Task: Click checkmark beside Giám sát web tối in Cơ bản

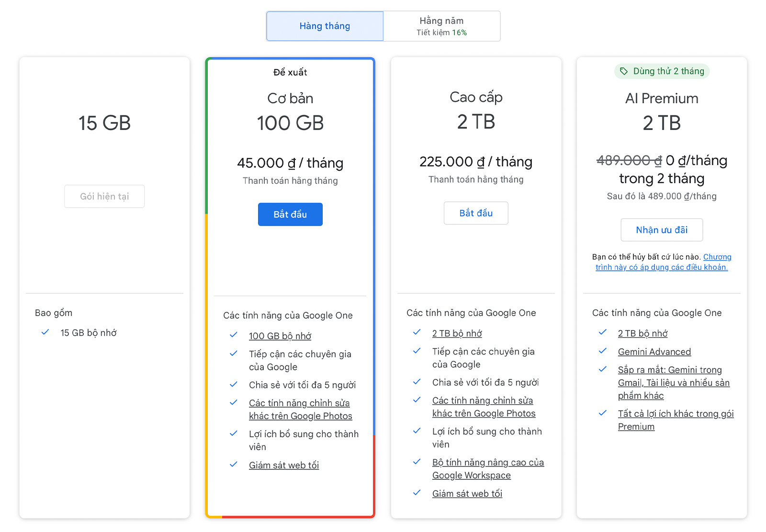Action: (x=234, y=464)
